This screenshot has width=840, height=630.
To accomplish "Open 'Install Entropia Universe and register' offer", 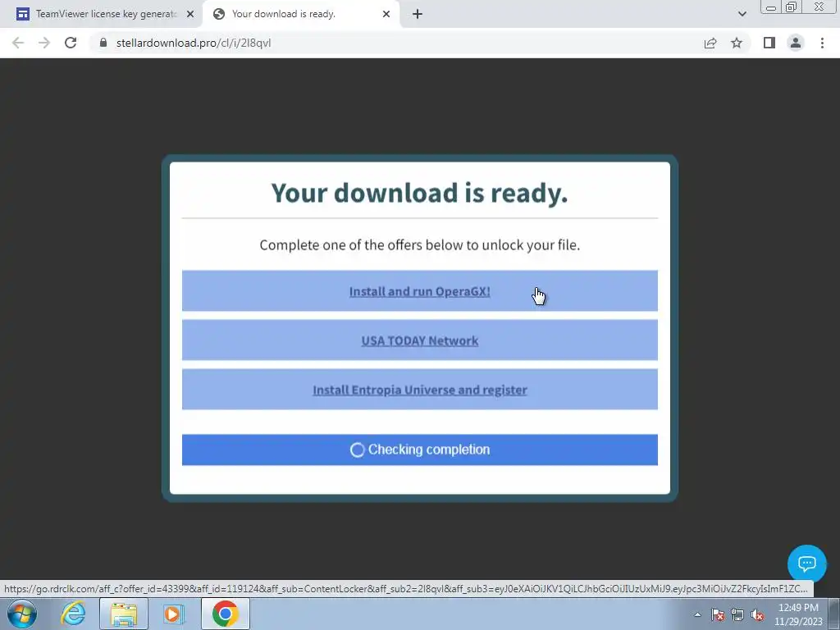I will 419,390.
